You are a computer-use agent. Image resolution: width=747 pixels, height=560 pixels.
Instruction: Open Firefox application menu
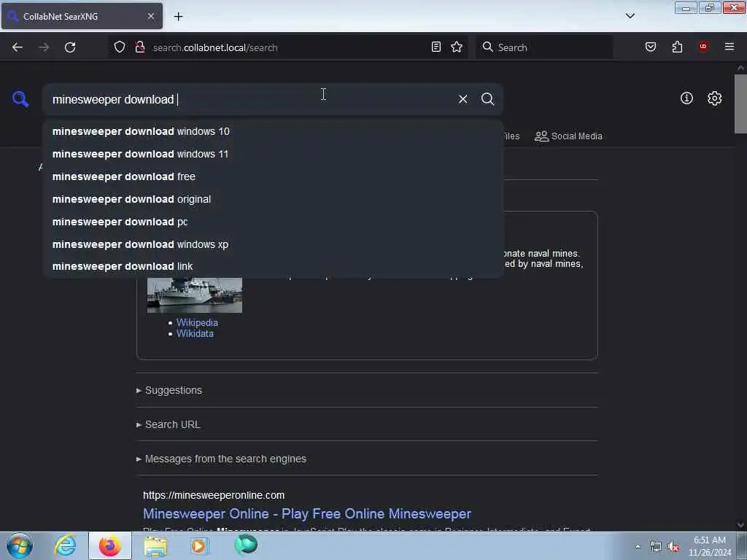coord(729,47)
